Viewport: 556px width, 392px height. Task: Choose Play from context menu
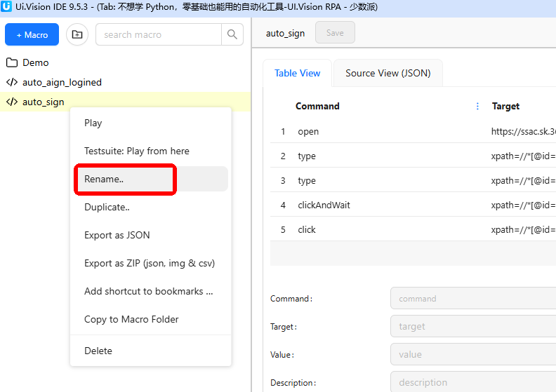coord(151,123)
